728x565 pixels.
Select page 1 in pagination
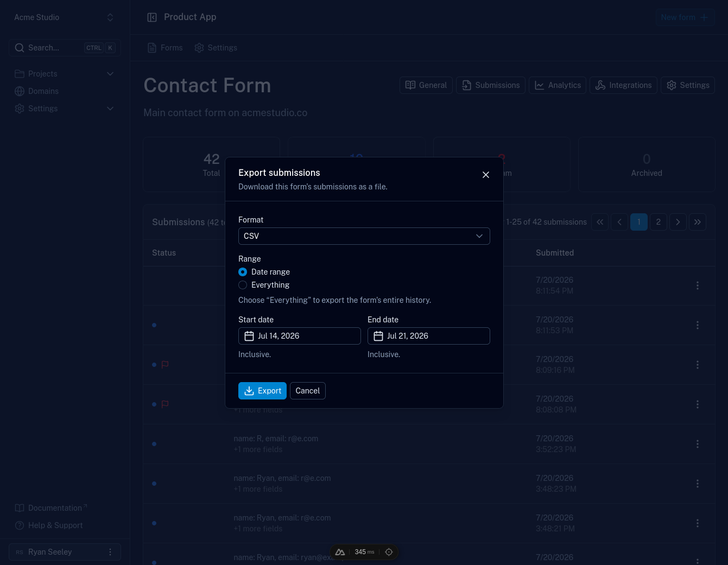point(639,222)
